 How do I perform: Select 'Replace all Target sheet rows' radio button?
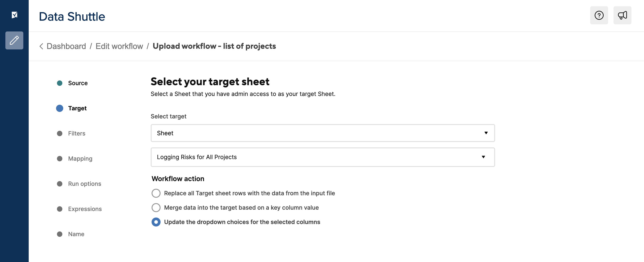[x=156, y=193]
